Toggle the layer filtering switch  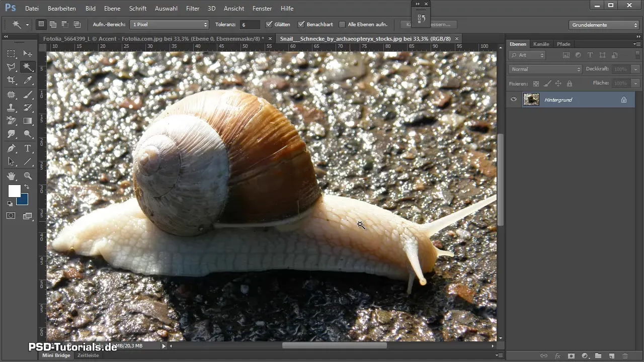pos(636,55)
